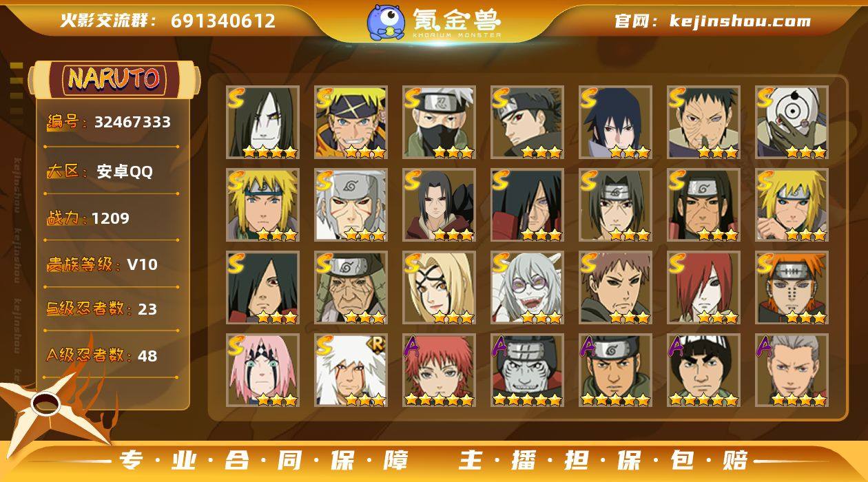Click the long-haired Orochimaru portrait

pos(263,123)
